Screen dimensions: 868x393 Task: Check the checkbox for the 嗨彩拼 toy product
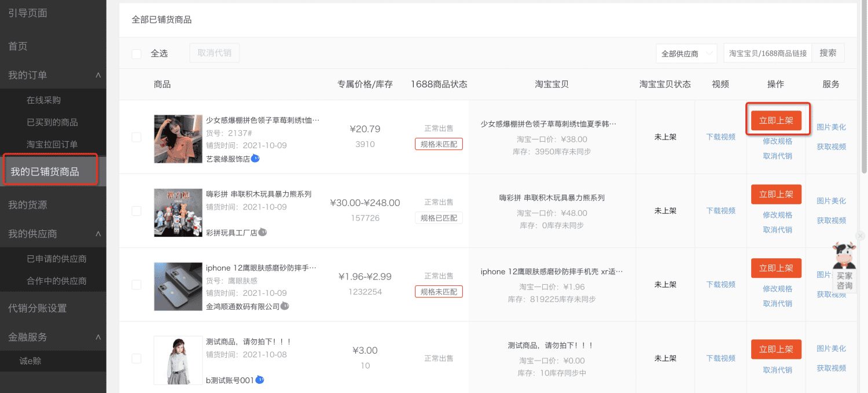(137, 211)
